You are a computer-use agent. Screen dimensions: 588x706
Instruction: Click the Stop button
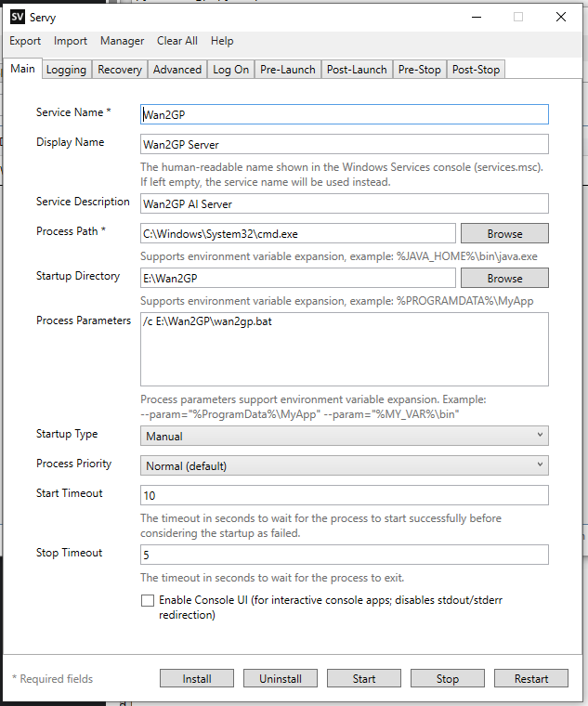tap(448, 678)
